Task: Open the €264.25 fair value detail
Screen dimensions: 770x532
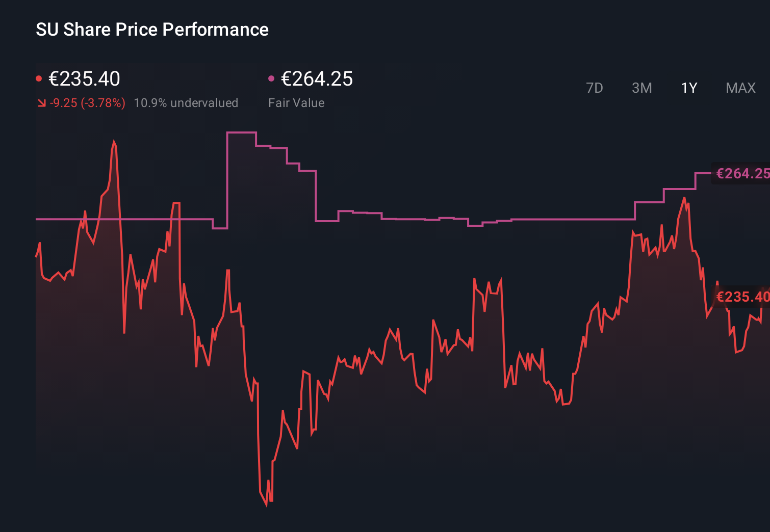Action: click(x=316, y=79)
